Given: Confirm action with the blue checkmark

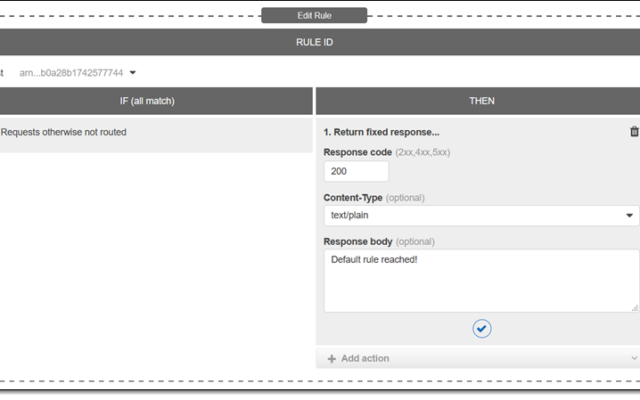Looking at the screenshot, I should tap(482, 329).
